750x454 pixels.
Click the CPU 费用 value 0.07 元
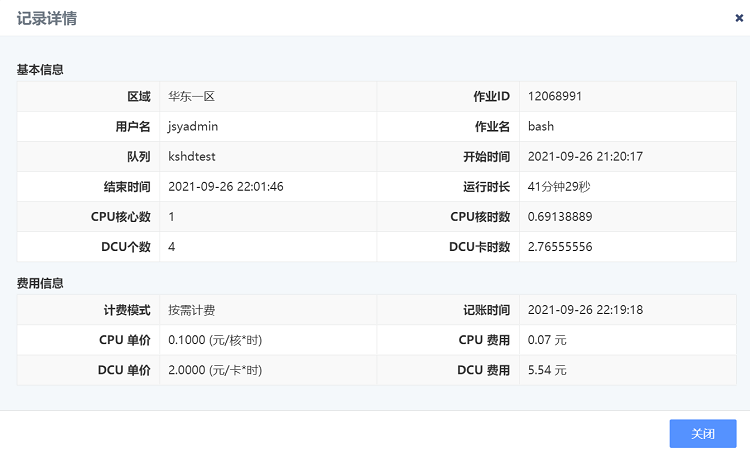point(547,340)
